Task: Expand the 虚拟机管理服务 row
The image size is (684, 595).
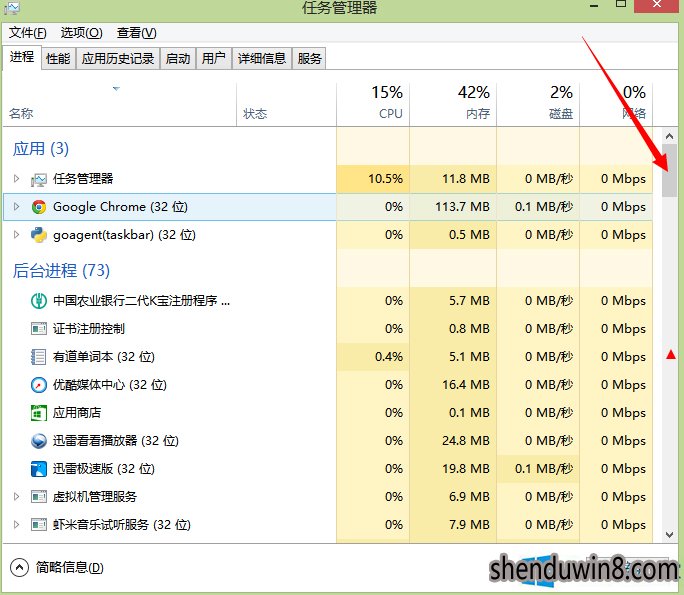Action: coord(16,496)
